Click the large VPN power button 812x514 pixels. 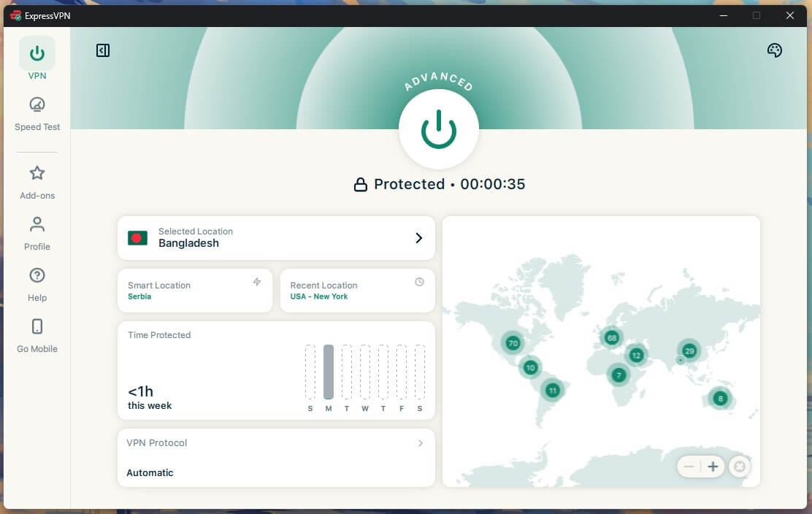click(438, 129)
